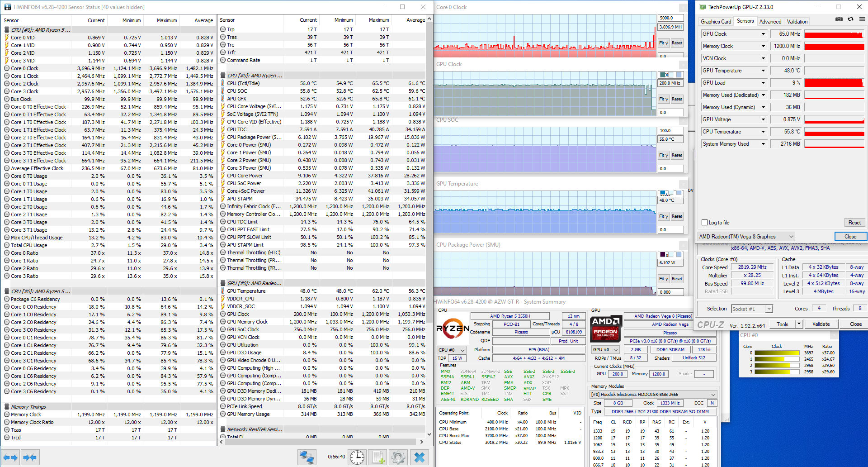The image size is (868, 467).
Task: Select the Total CPU Usage row
Action: 108,245
